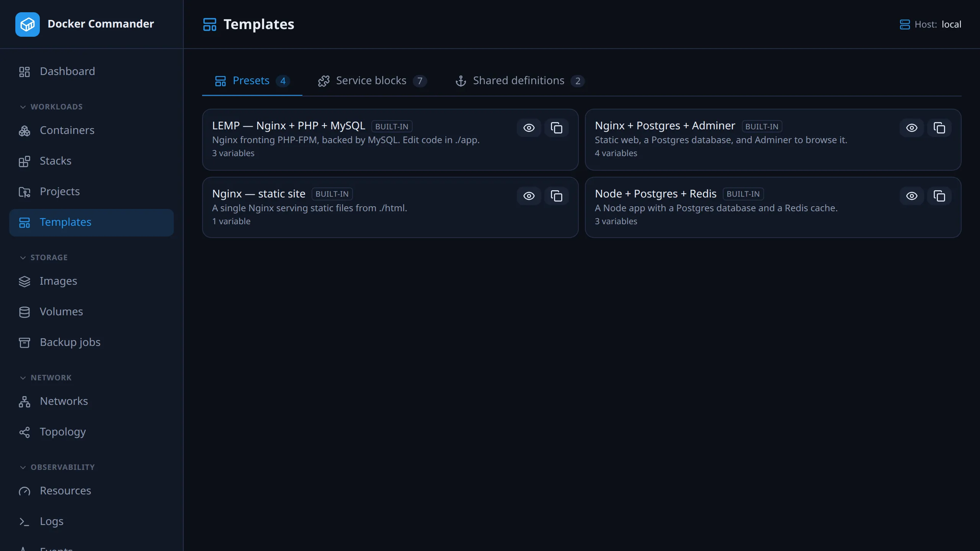
Task: Select Templates in the sidebar
Action: tap(91, 222)
